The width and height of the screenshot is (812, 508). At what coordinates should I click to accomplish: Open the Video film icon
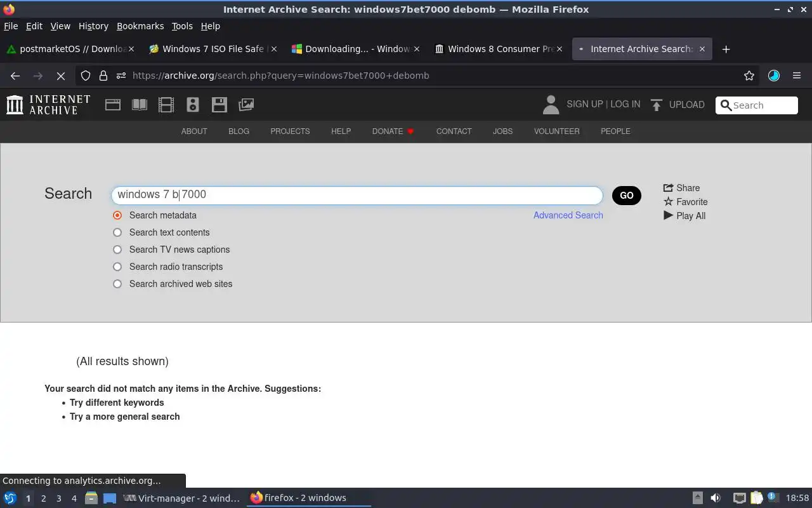pyautogui.click(x=166, y=105)
